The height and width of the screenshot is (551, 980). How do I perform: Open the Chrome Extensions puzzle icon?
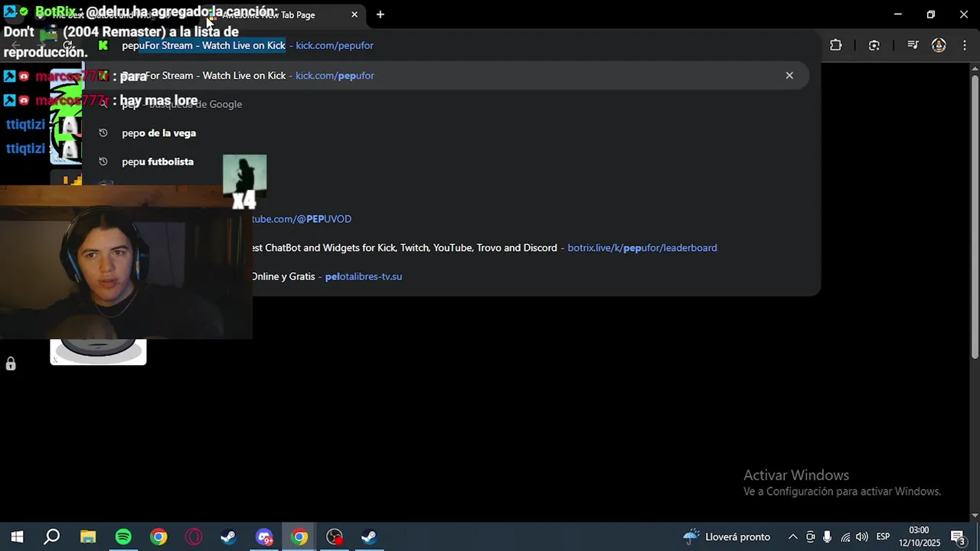835,45
